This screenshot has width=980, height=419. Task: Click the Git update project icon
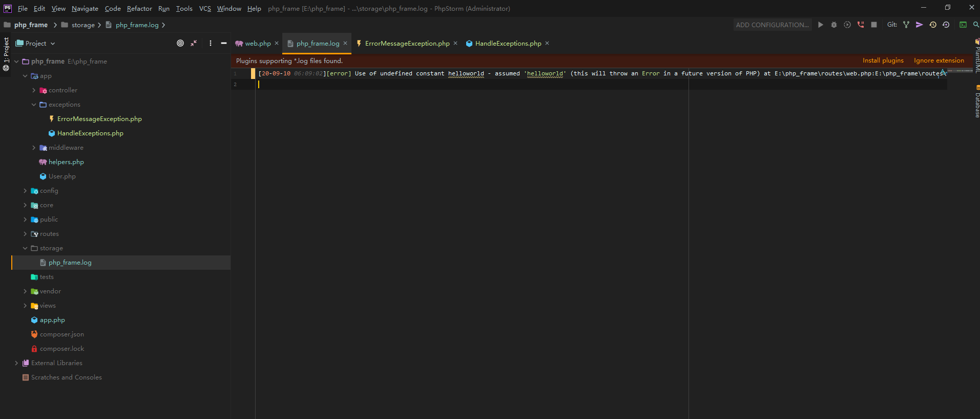click(x=906, y=25)
